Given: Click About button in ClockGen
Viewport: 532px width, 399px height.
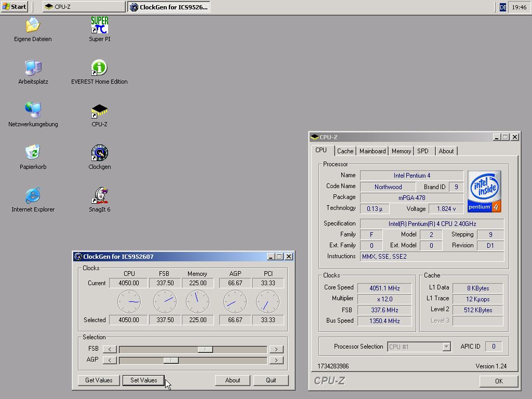Looking at the screenshot, I should [x=232, y=380].
